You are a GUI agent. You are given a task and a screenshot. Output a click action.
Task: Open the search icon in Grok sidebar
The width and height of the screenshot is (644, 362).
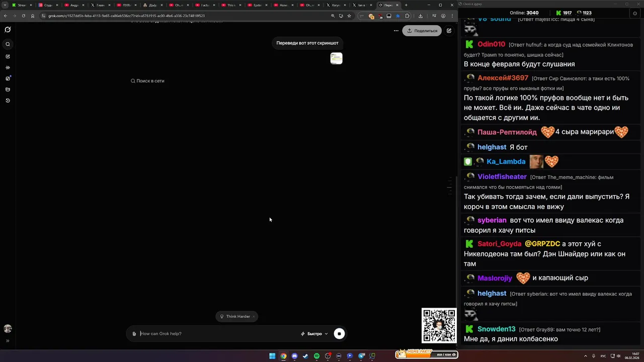pos(8,44)
